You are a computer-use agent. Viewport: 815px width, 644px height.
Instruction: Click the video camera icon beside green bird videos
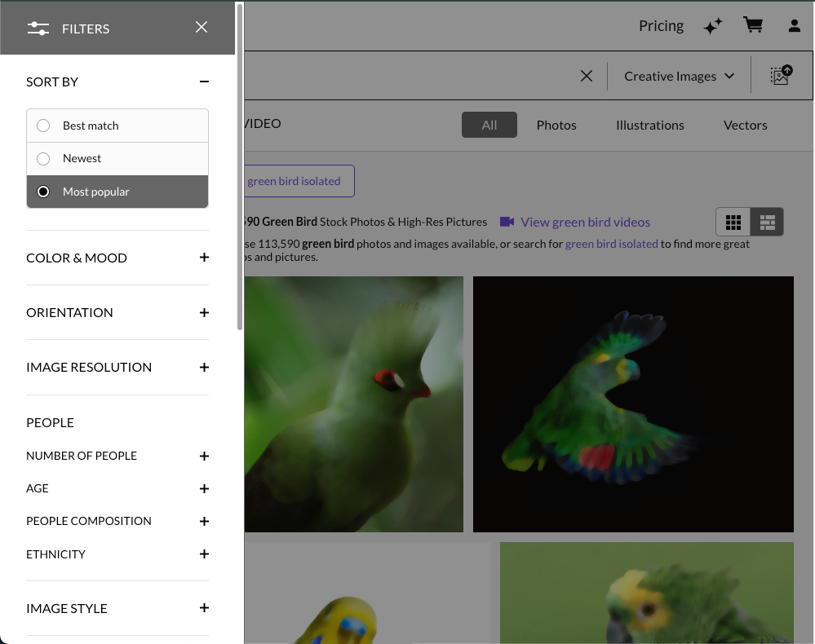pos(507,221)
